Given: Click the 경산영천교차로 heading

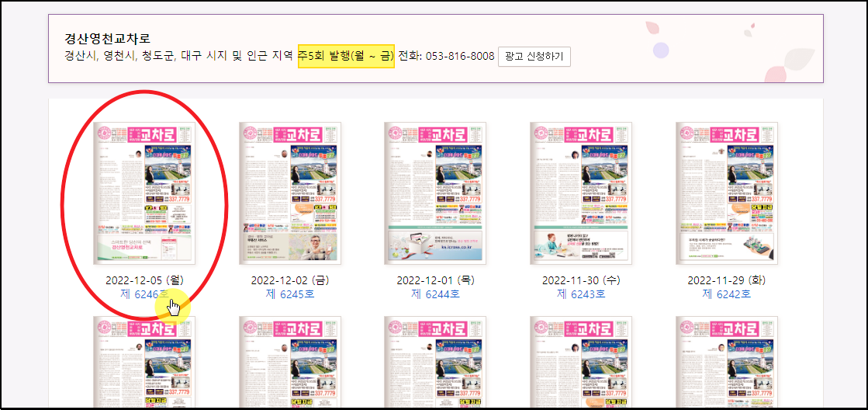Looking at the screenshot, I should (x=107, y=39).
